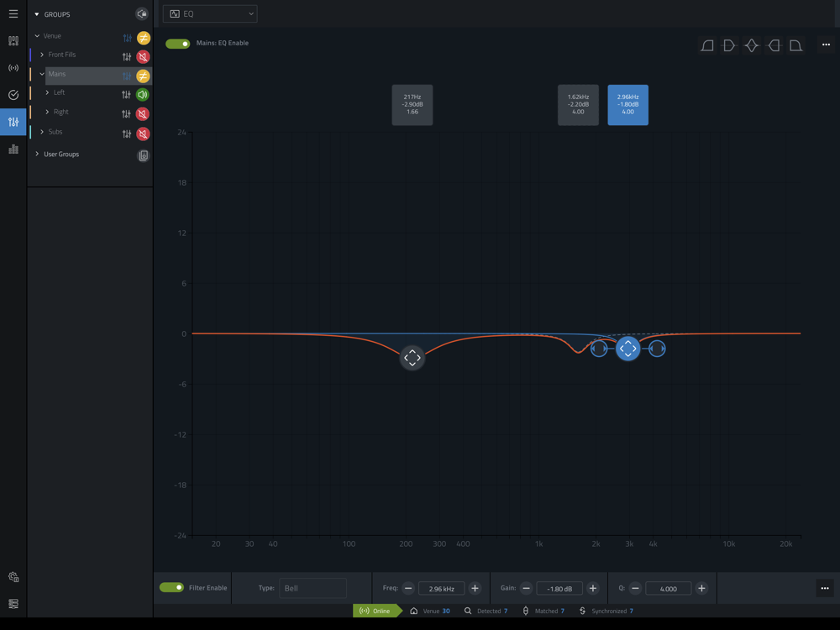Open the bottom filter bar more options menu

coord(825,588)
